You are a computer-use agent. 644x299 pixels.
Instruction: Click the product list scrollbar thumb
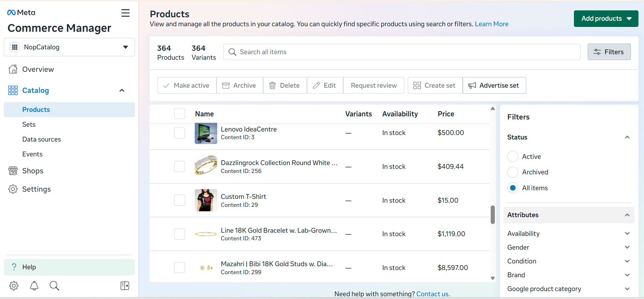493,215
